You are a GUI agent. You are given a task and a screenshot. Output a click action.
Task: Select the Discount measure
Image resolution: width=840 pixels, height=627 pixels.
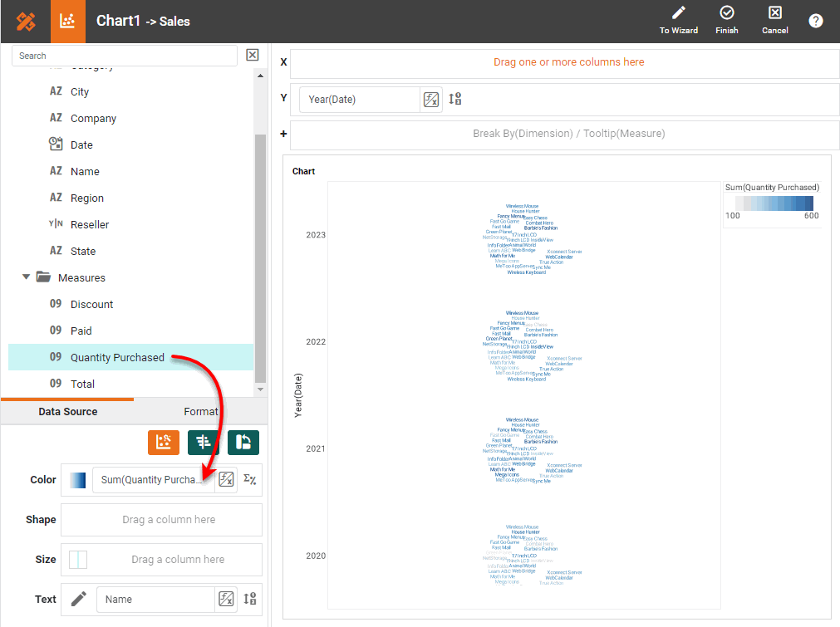[91, 305]
